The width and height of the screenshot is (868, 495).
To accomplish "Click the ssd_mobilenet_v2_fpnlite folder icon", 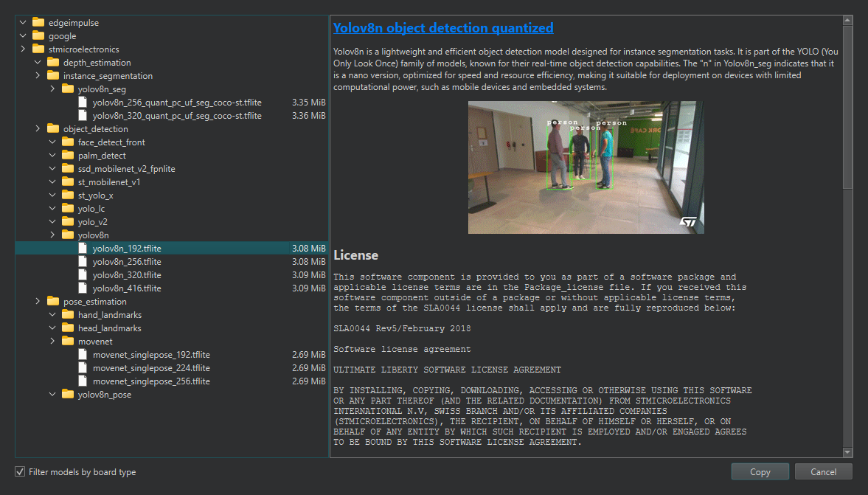I will (x=68, y=169).
